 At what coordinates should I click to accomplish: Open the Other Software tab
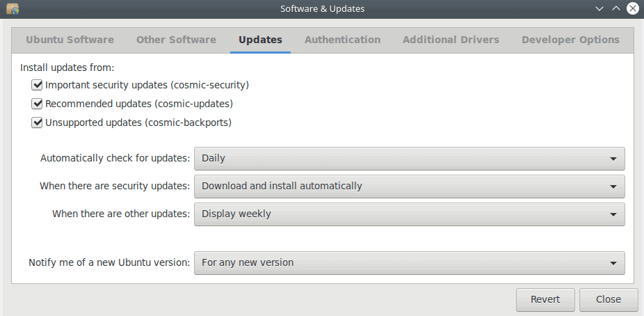[x=176, y=40]
